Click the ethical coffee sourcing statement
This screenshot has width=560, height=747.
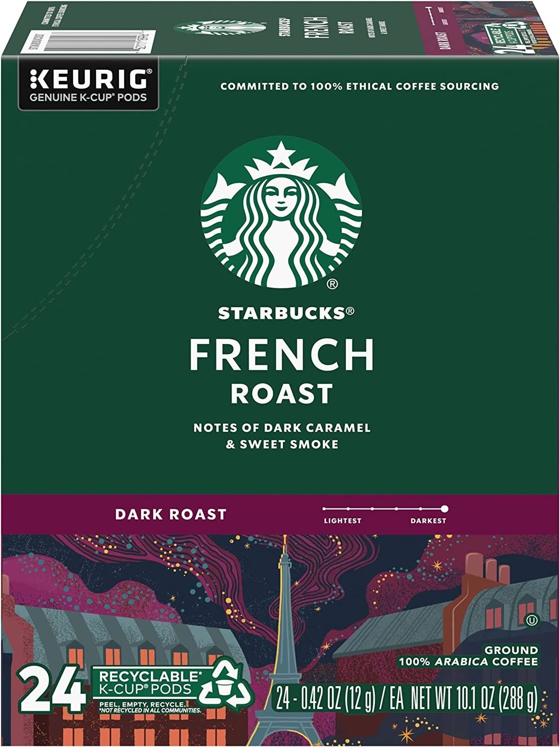coord(359,87)
